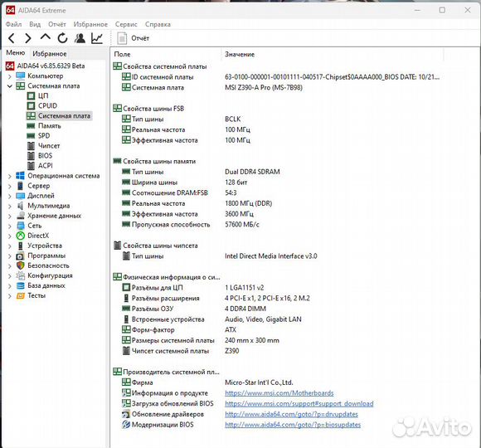This screenshot has width=481, height=448.
Task: Switch to the Избранное tab
Action: (50, 54)
